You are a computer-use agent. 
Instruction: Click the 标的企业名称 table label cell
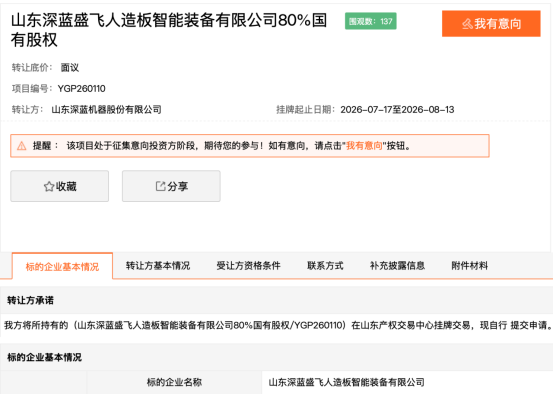(174, 382)
